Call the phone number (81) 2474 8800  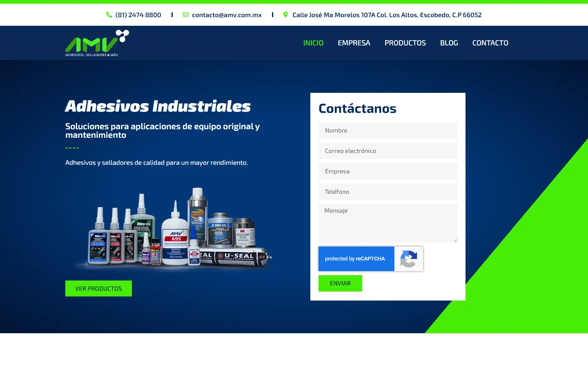[x=138, y=15]
